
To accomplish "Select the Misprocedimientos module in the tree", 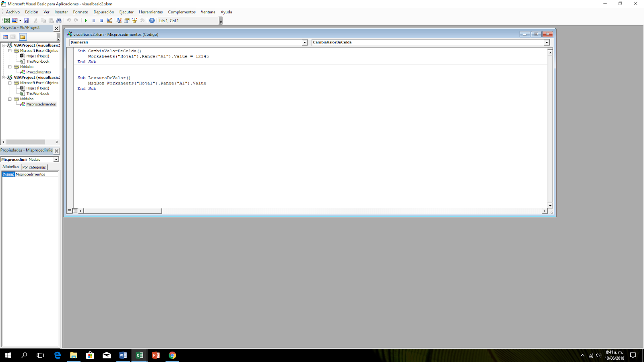I will 41,104.
